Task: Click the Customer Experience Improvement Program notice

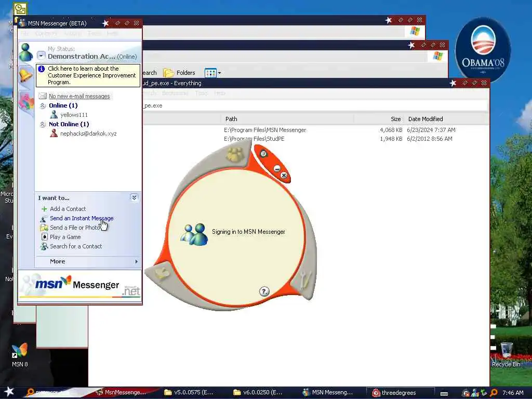Action: [88, 75]
